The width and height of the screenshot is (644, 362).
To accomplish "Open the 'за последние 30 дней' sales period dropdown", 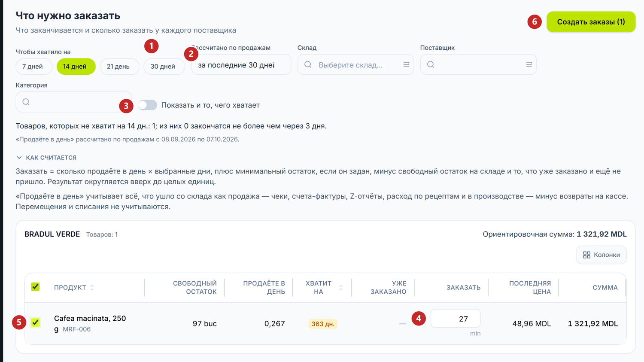I will pyautogui.click(x=241, y=65).
